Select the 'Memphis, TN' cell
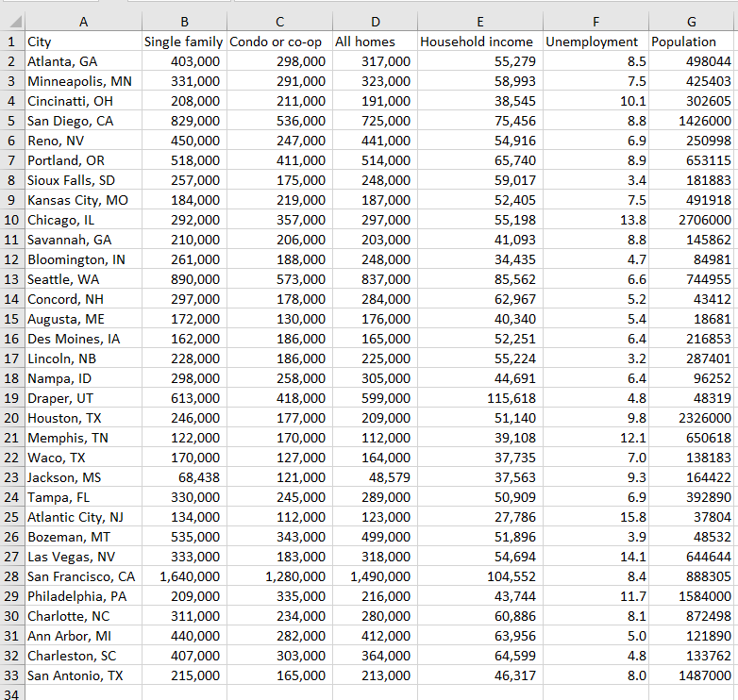 click(x=83, y=438)
